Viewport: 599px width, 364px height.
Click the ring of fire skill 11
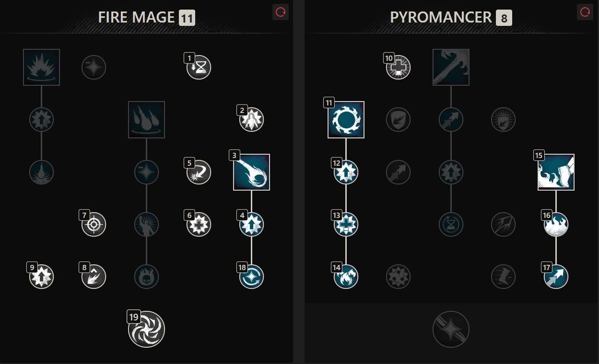click(x=346, y=120)
